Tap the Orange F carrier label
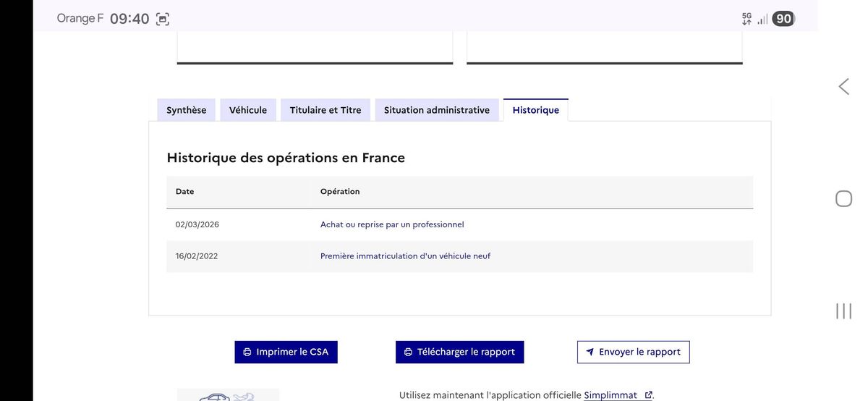 point(80,19)
